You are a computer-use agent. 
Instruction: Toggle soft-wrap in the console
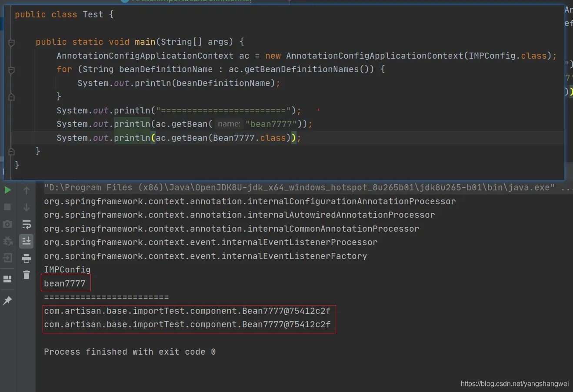pyautogui.click(x=27, y=224)
